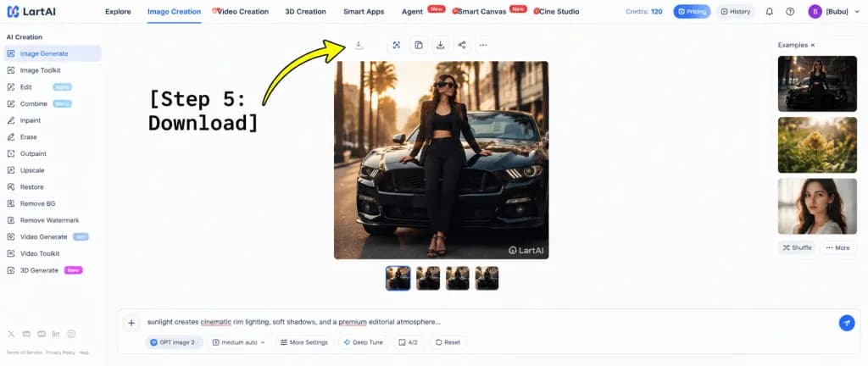Image resolution: width=868 pixels, height=366 pixels.
Task: Open notifications bell icon
Action: (x=770, y=12)
